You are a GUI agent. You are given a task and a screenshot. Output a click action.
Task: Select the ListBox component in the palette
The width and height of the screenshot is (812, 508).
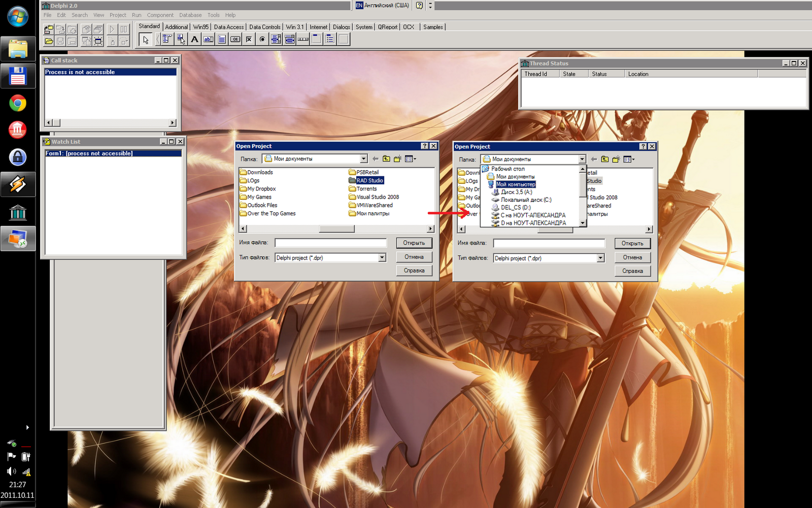(276, 39)
